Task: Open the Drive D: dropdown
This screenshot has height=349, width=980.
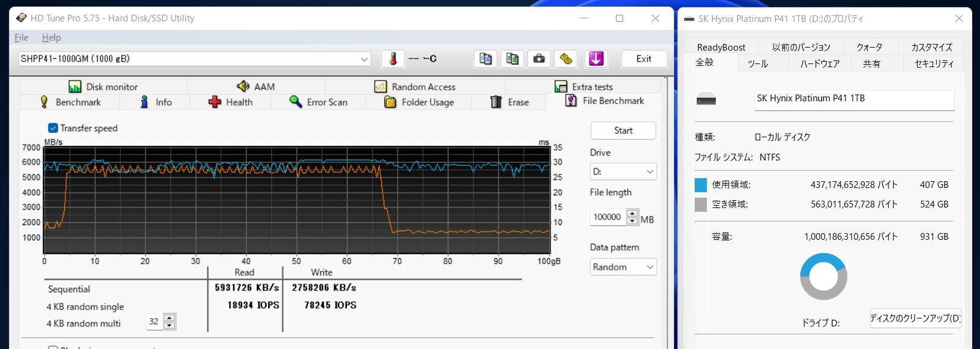Action: 623,171
